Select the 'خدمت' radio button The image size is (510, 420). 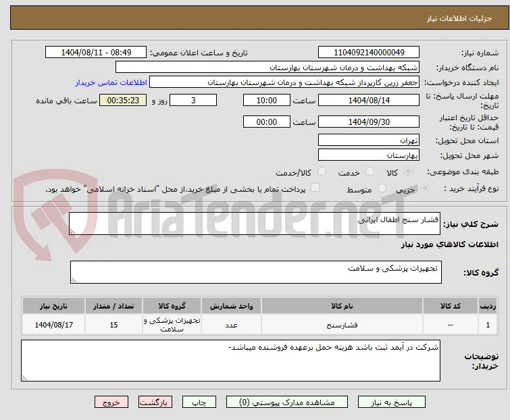(369, 172)
